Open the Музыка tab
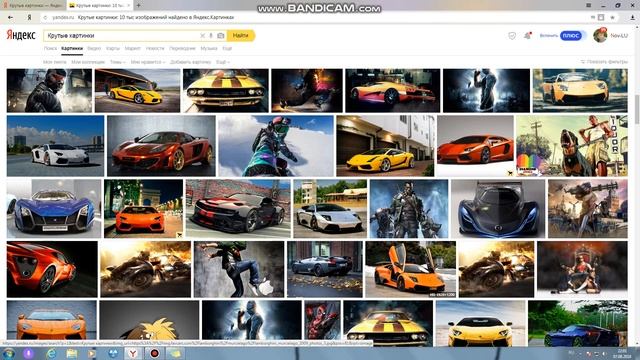This screenshot has height=360, width=640. coord(209,49)
